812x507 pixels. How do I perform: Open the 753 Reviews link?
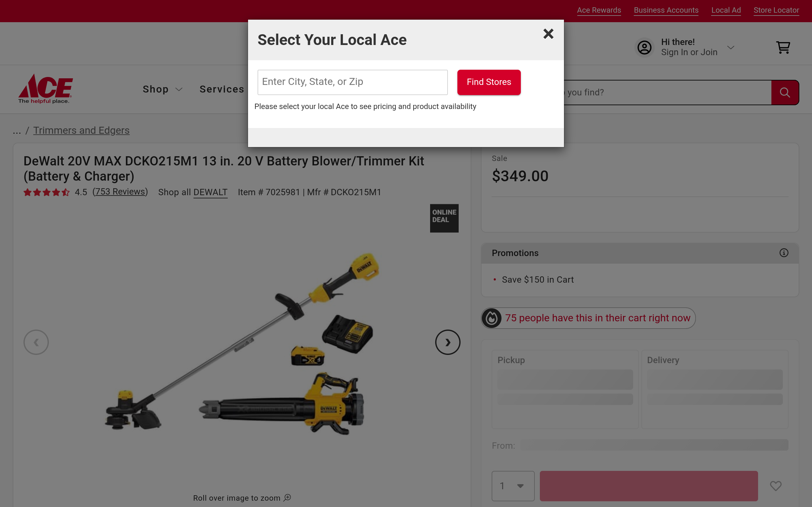pos(120,192)
